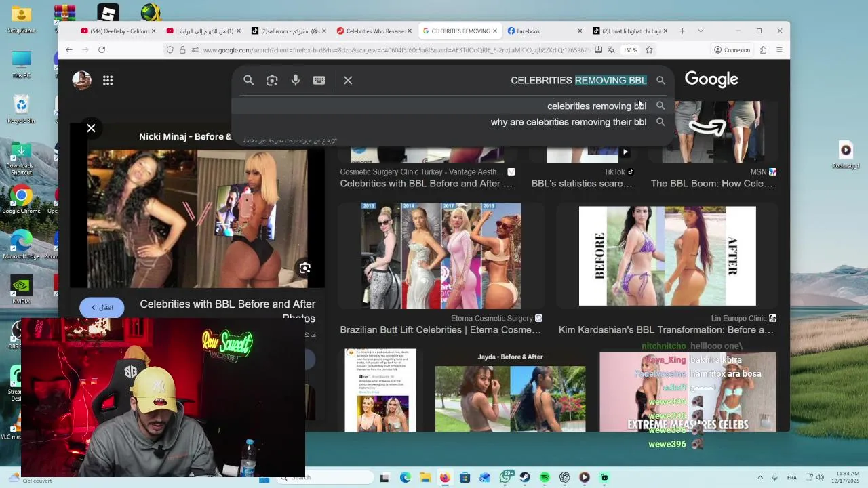Show hidden system tray icons
The image size is (868, 488).
(760, 478)
